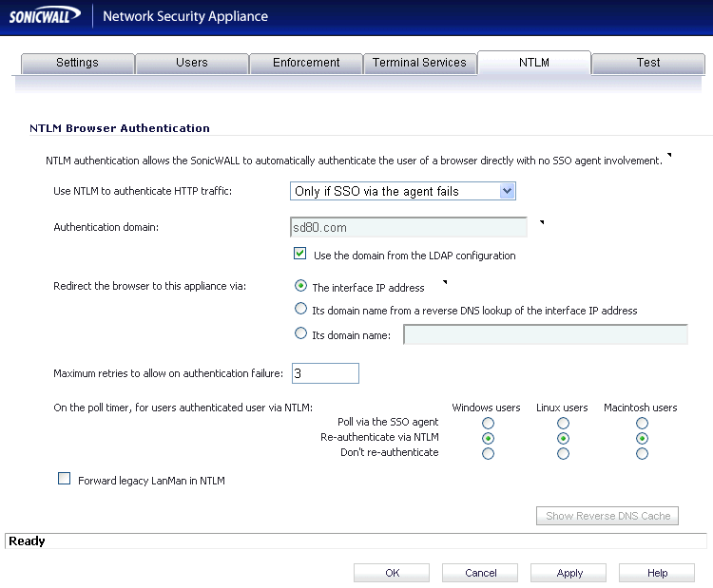Select Poll via SSO agent for Macintosh users
This screenshot has height=588, width=713.
(642, 423)
